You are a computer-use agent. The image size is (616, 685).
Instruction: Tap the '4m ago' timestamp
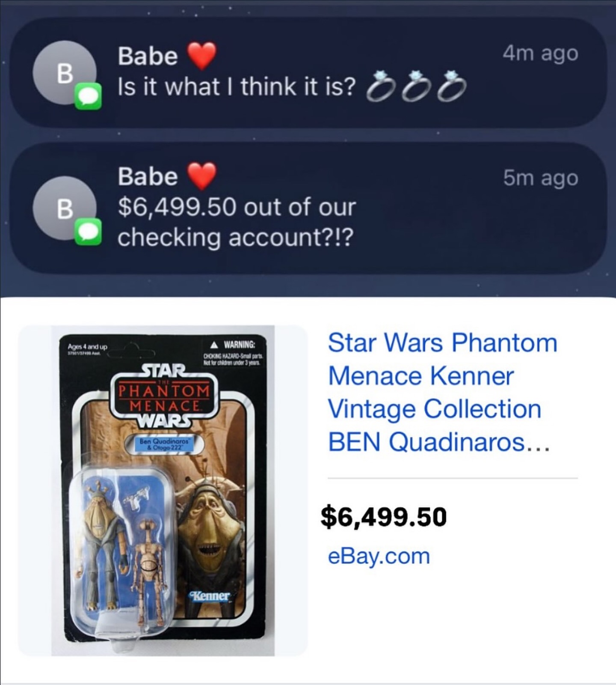click(x=540, y=54)
